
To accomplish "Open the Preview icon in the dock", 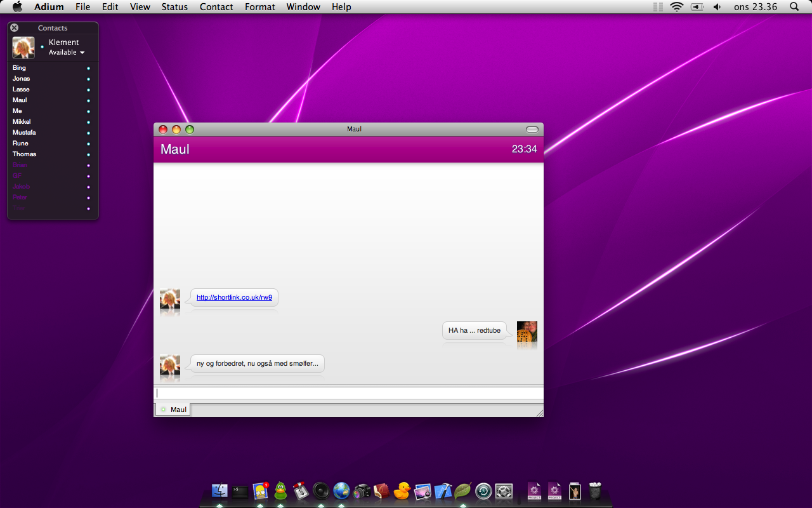I will [422, 491].
